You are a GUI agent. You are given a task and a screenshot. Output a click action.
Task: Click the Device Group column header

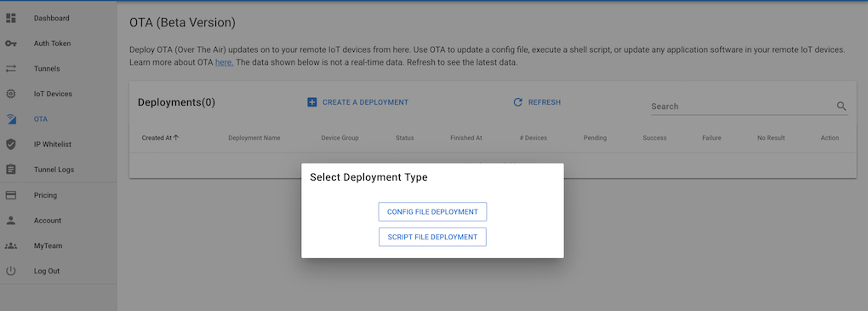[340, 137]
